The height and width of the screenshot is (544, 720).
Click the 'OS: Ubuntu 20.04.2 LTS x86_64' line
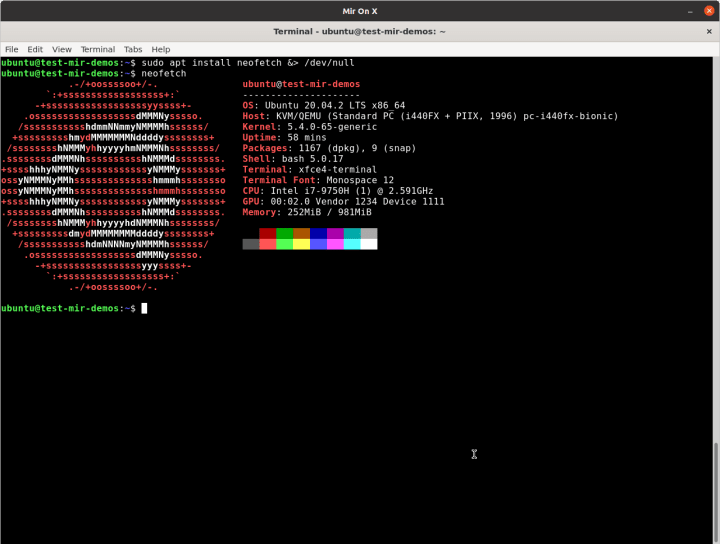click(x=324, y=105)
